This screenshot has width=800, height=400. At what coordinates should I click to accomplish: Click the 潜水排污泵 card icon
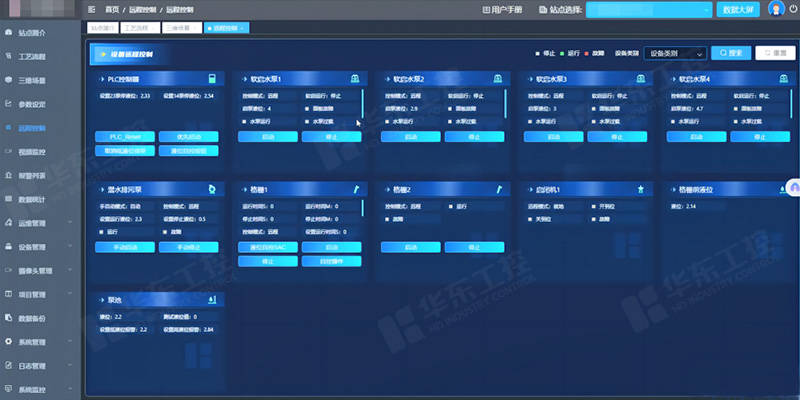point(211,188)
